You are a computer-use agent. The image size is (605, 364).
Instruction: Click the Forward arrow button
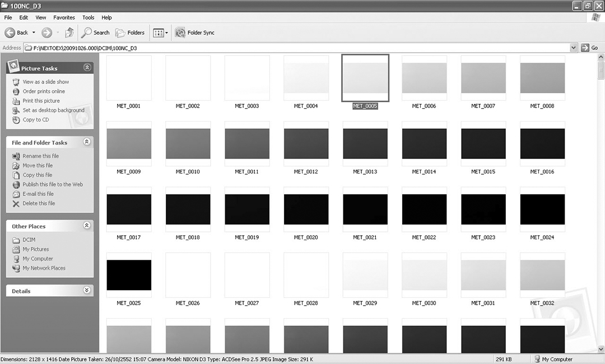[47, 32]
